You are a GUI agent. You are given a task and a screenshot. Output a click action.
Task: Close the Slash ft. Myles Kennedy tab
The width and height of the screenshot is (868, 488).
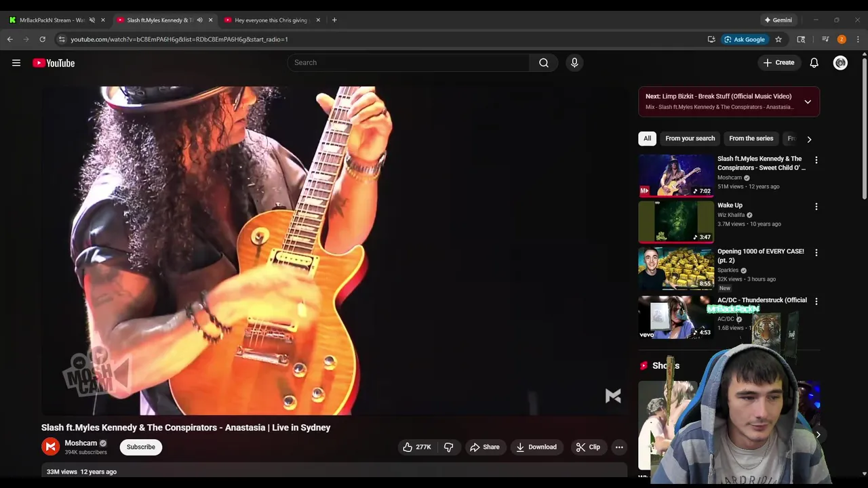coord(210,20)
